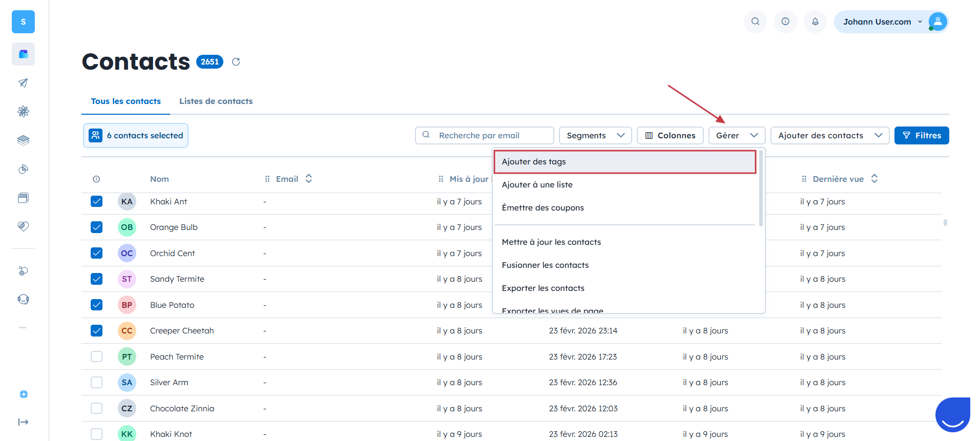Click the drag handle beside Dernière vue

click(804, 179)
